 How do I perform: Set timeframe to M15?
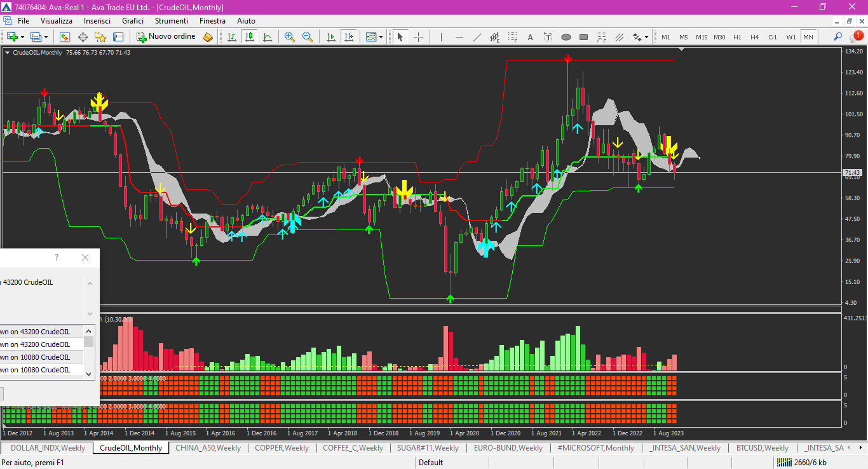pos(701,37)
